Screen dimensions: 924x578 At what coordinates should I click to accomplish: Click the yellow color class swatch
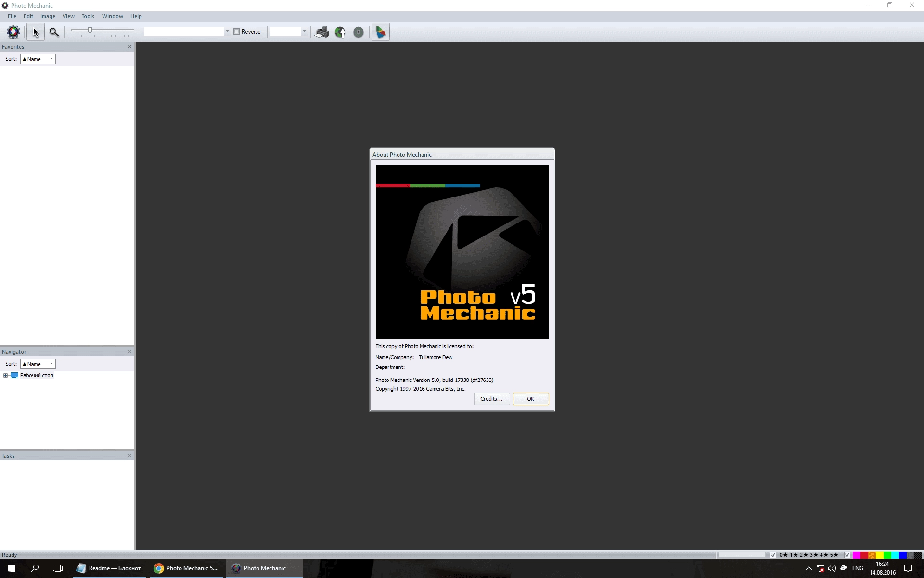click(x=880, y=555)
